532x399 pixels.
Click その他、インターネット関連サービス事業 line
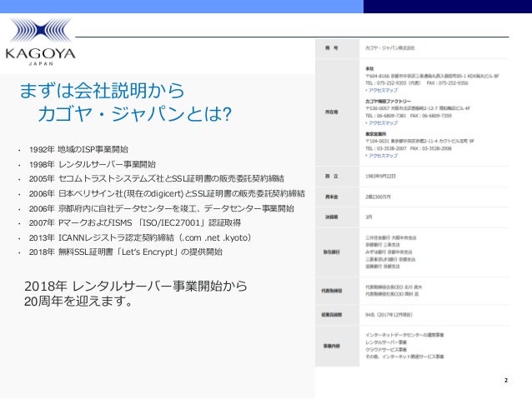click(404, 357)
